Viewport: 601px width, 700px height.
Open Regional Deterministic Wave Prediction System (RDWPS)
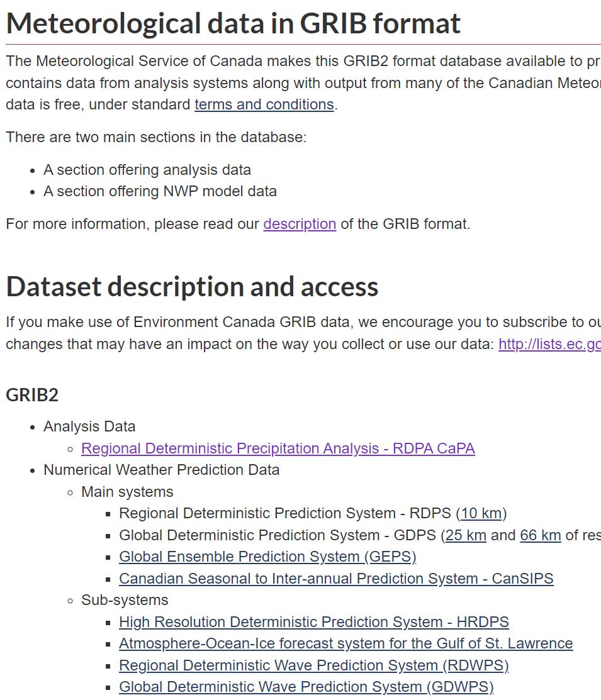pos(313,665)
